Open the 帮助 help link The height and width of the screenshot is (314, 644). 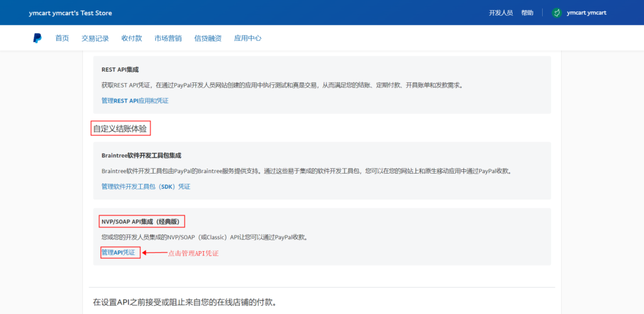coord(527,13)
